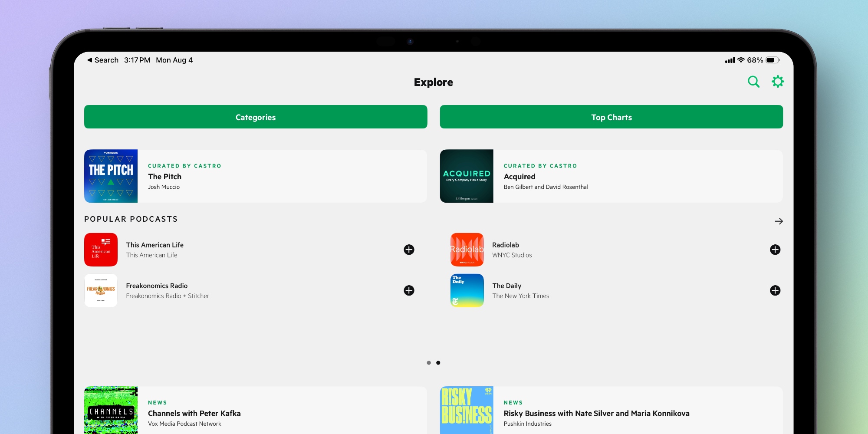Select The Pitch curated artwork
868x434 pixels.
point(111,176)
